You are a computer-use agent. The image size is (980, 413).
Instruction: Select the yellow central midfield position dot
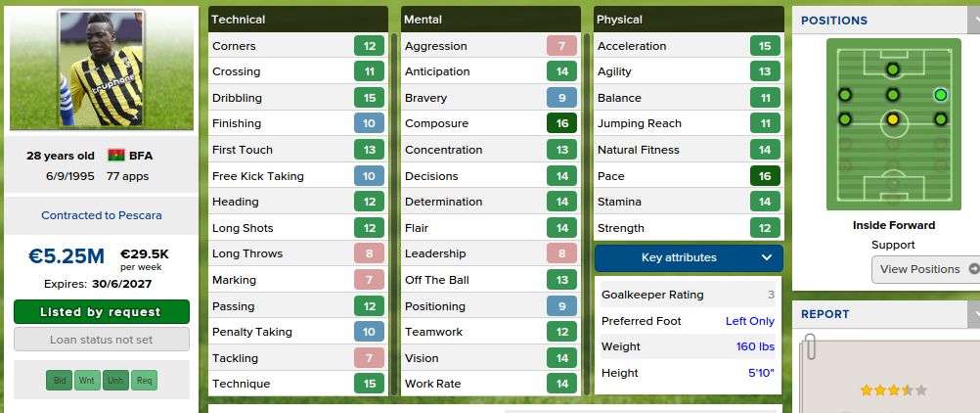[892, 119]
